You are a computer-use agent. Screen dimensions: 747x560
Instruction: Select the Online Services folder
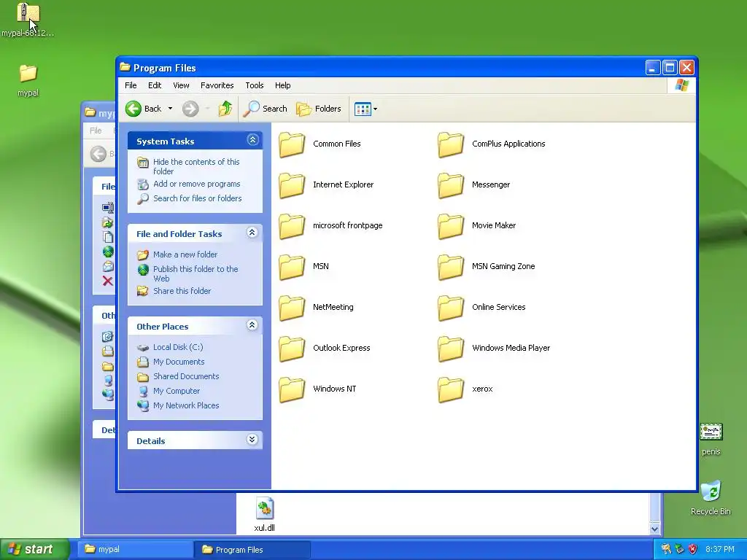point(481,308)
